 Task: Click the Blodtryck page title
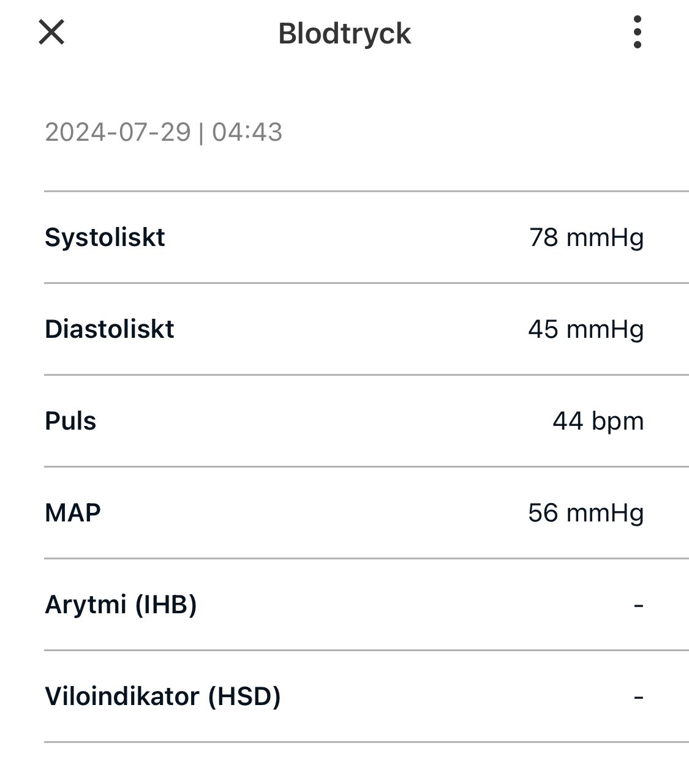point(344,34)
